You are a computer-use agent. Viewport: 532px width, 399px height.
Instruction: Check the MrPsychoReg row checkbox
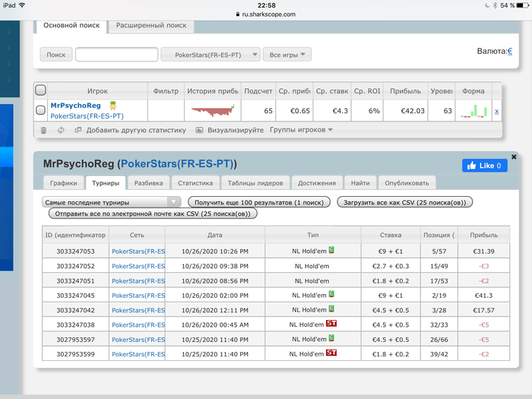tap(41, 110)
